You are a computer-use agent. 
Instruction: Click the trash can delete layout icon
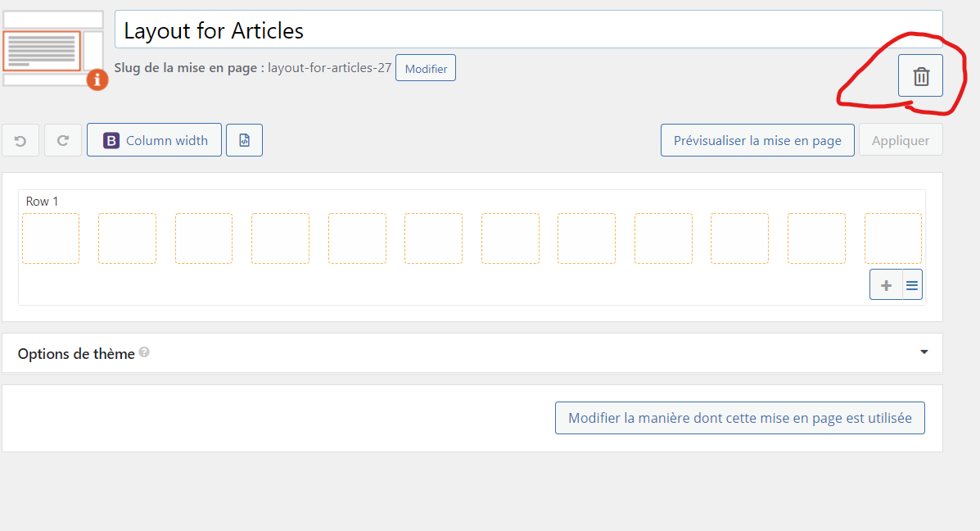920,75
